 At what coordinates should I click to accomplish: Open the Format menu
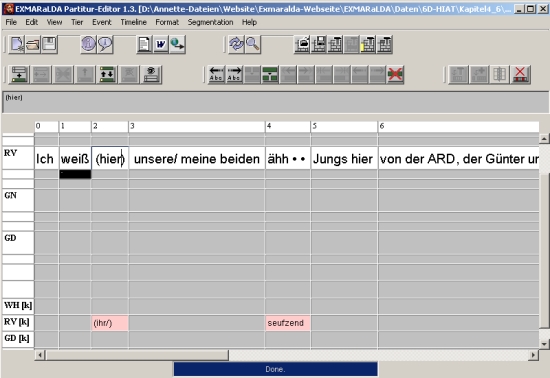(x=167, y=22)
